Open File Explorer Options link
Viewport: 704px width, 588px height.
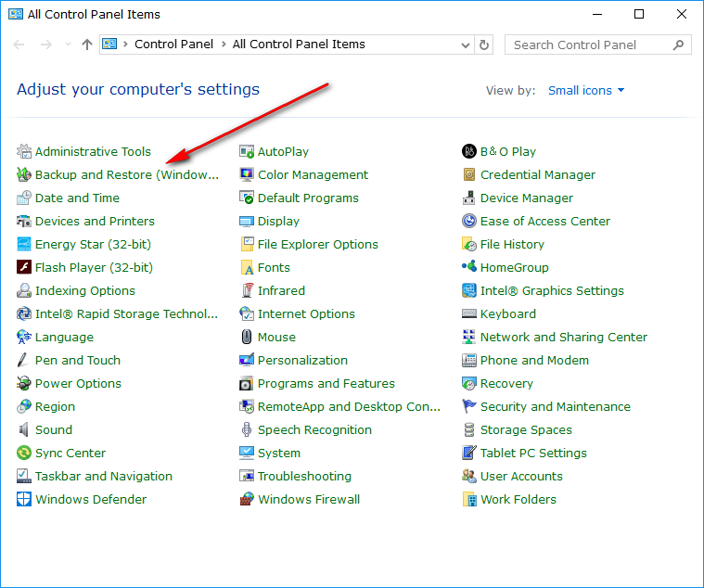coord(318,244)
